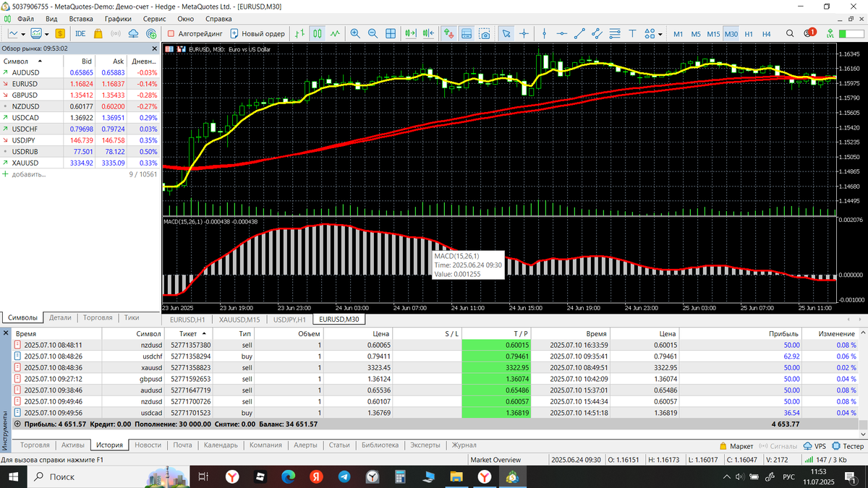
Task: Select the line chart type
Action: tap(335, 33)
